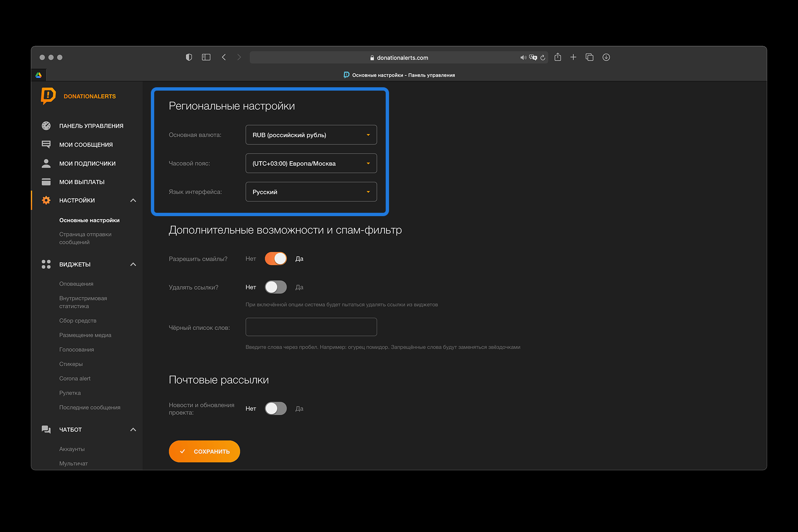The image size is (798, 532).
Task: Click the translate icon in address bar
Action: (533, 57)
